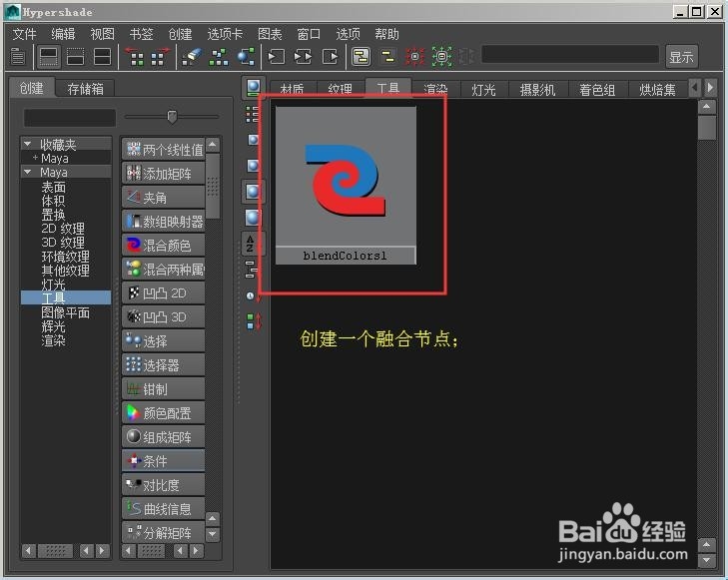The width and height of the screenshot is (728, 580).
Task: Toggle reverse sort order icon
Action: [x=254, y=321]
